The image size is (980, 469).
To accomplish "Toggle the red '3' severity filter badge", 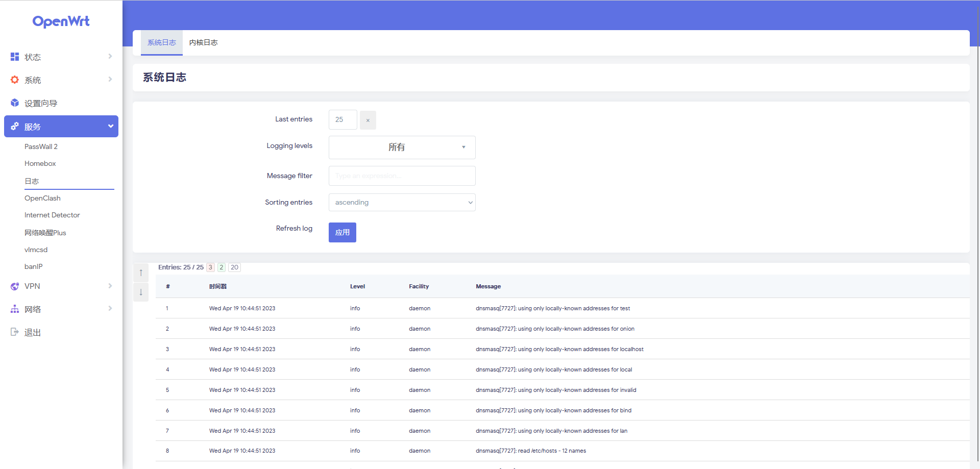I will 210,267.
